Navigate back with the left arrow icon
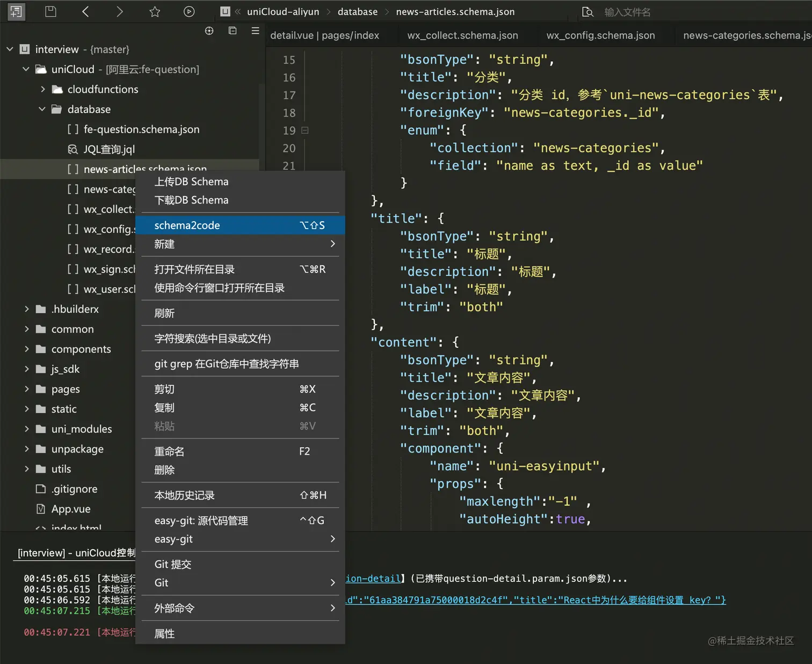Image resolution: width=812 pixels, height=664 pixels. pyautogui.click(x=85, y=11)
